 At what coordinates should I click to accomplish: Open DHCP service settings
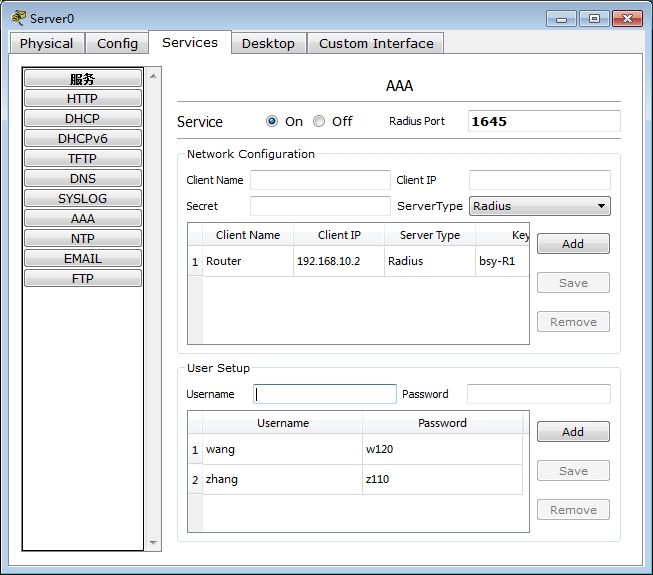coord(82,119)
